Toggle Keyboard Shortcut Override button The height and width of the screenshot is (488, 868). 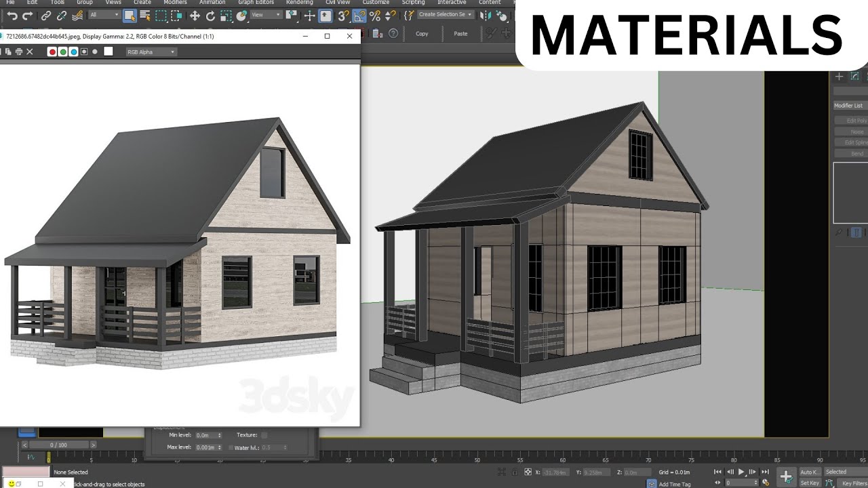coord(326,16)
